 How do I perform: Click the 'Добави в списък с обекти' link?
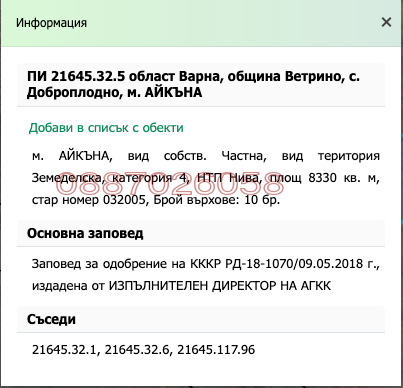point(106,128)
